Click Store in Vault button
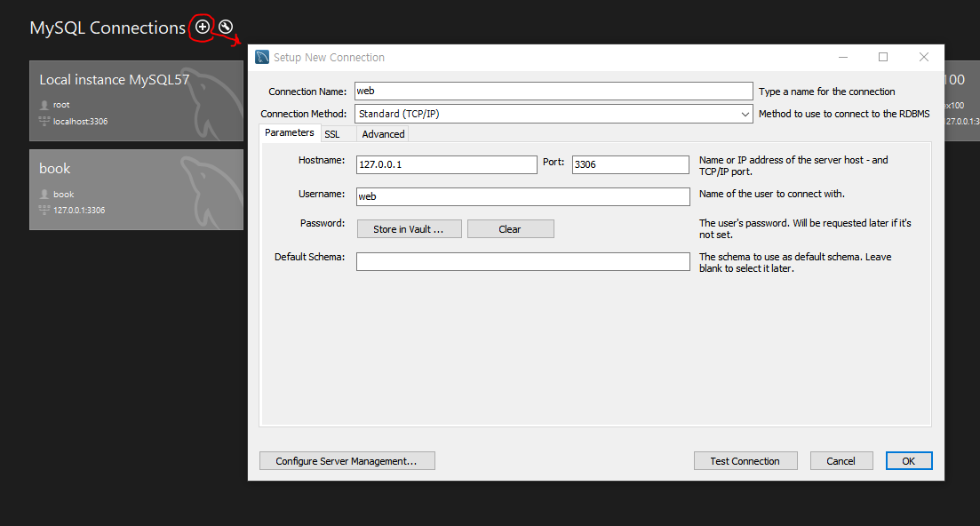980x526 pixels. pyautogui.click(x=409, y=229)
